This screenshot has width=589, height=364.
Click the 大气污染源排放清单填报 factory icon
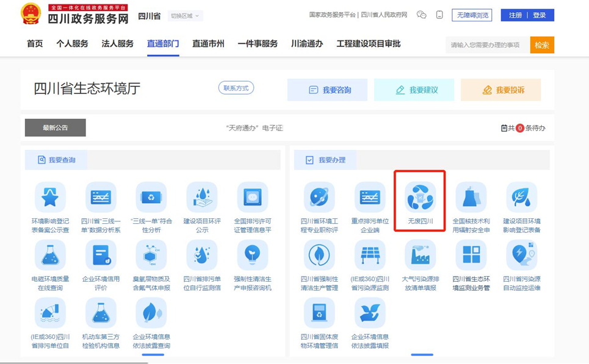(422, 255)
